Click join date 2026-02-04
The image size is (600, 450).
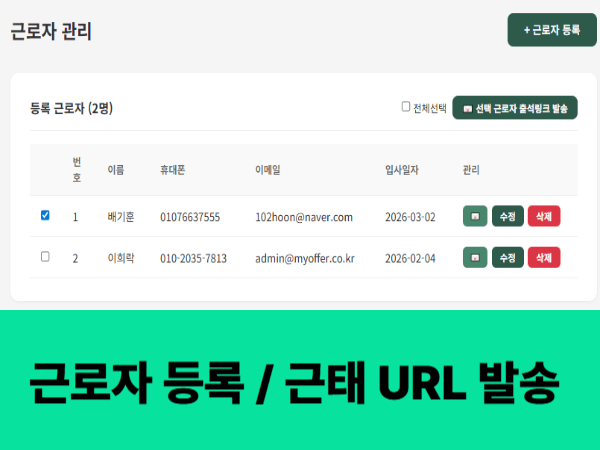click(410, 259)
